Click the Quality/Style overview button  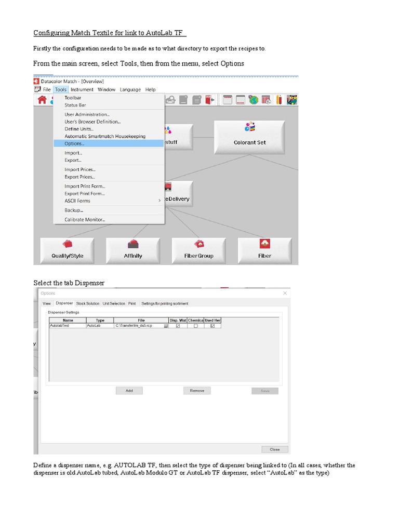[67, 251]
